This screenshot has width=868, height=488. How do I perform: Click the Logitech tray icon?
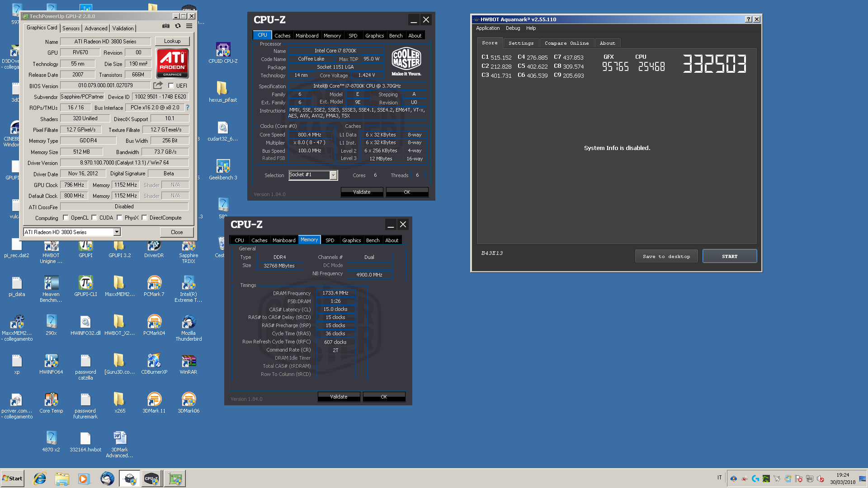[x=755, y=479]
